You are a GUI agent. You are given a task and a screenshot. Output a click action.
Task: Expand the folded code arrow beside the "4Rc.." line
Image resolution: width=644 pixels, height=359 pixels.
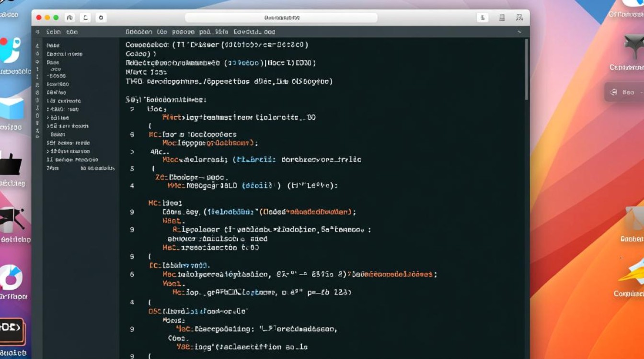coord(133,152)
